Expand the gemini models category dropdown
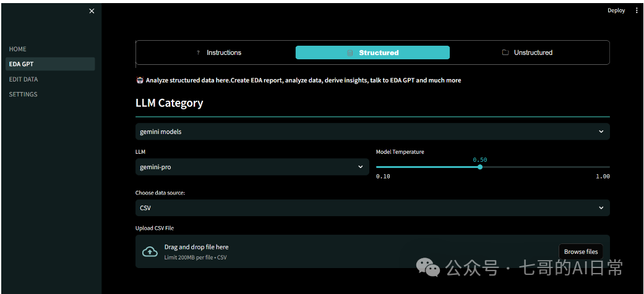The image size is (644, 294). click(x=372, y=132)
